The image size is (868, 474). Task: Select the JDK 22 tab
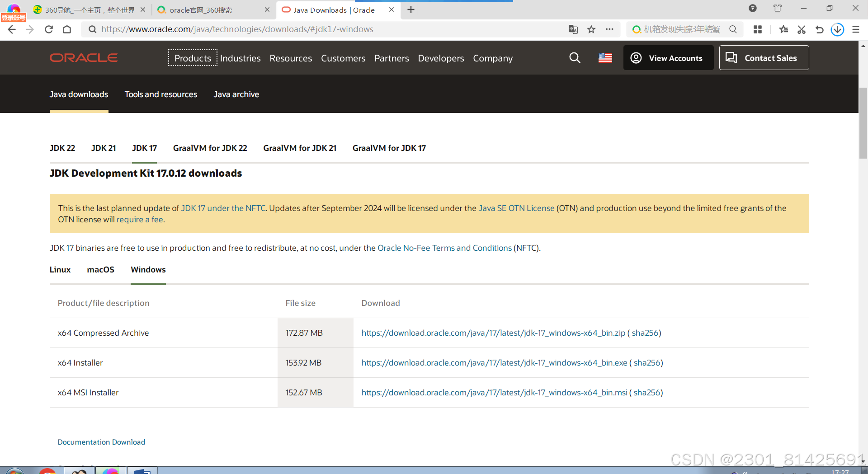[62, 148]
